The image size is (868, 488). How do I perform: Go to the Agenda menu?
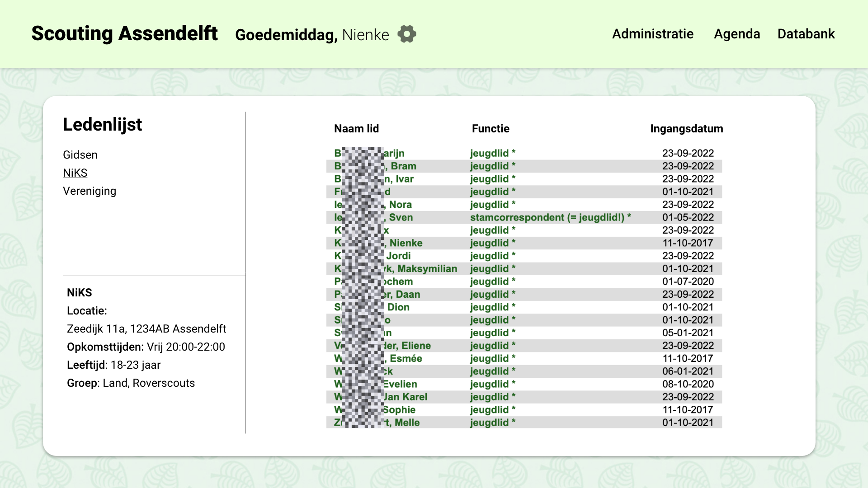pyautogui.click(x=737, y=34)
